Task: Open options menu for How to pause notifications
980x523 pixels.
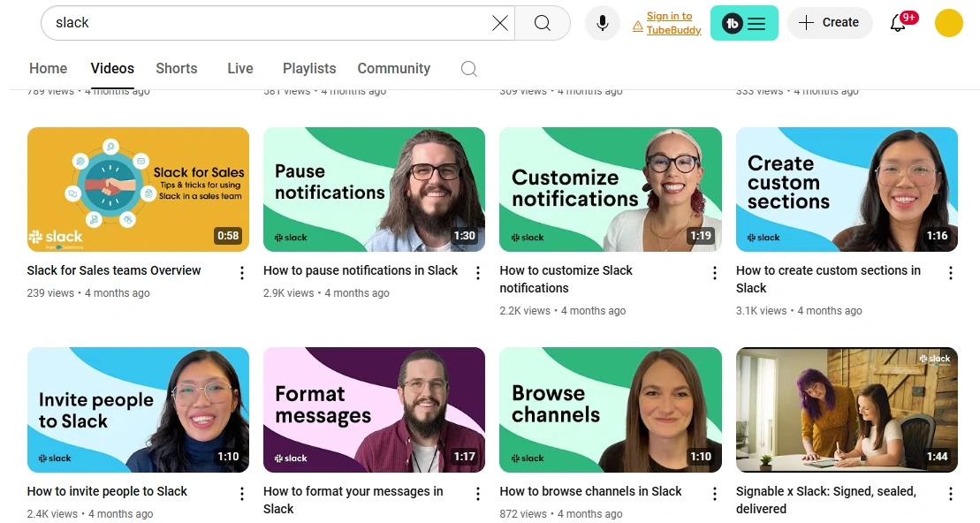Action: click(478, 272)
